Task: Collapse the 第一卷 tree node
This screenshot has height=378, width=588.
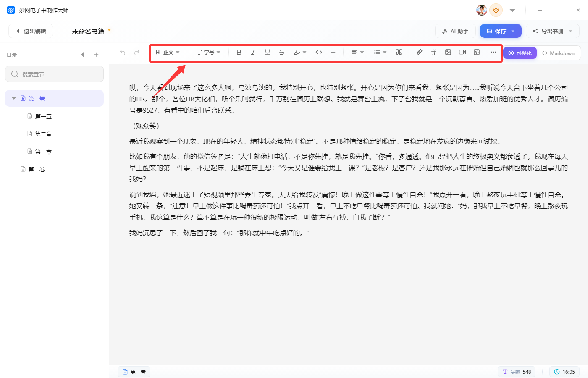Action: point(14,98)
